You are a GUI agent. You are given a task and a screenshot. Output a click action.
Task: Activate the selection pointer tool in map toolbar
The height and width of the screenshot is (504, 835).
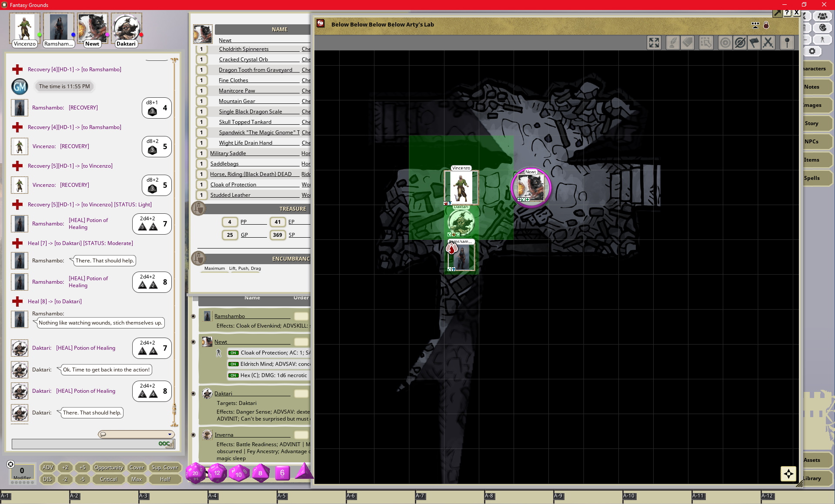click(x=706, y=43)
